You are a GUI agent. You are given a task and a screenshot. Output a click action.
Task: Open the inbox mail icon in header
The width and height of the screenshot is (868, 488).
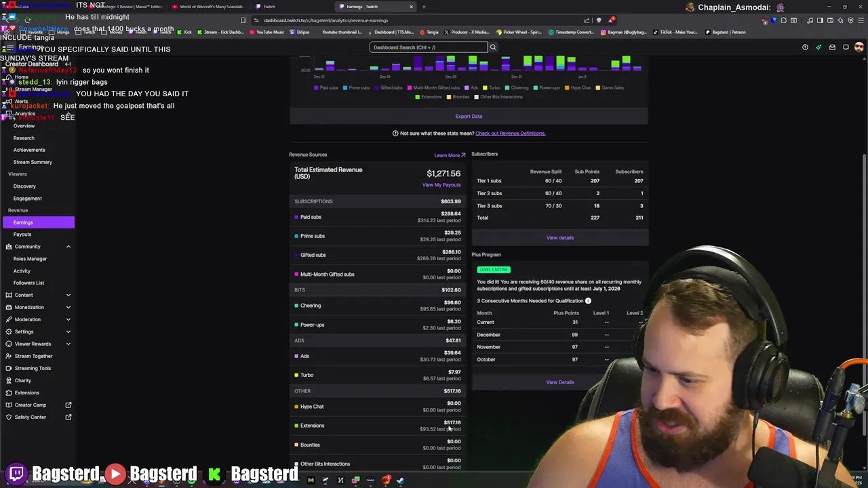(832, 47)
